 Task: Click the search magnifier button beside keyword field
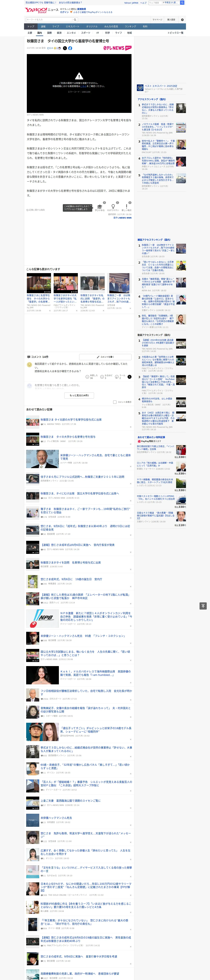coord(75,19)
